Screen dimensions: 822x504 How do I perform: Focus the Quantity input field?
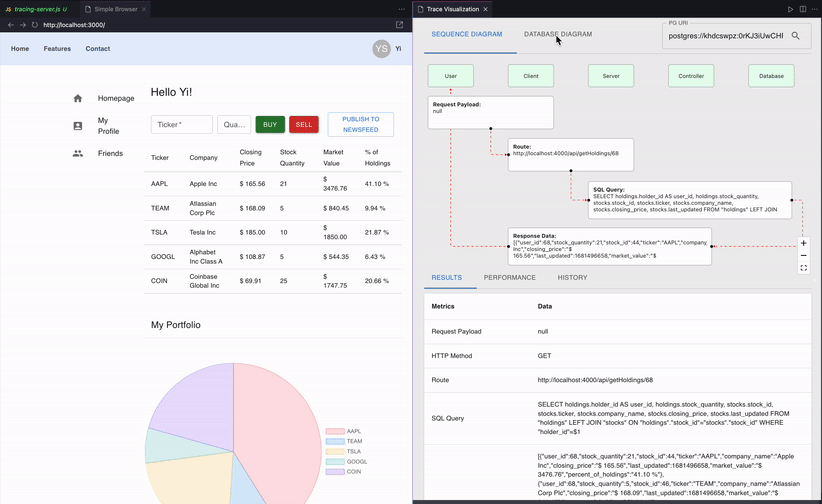pos(234,124)
